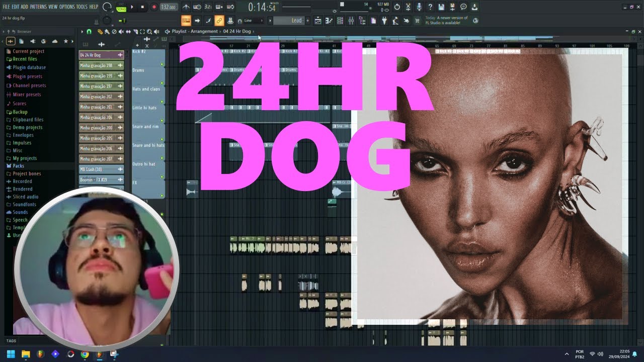
Task: Expand the My projects folder
Action: pyautogui.click(x=25, y=158)
